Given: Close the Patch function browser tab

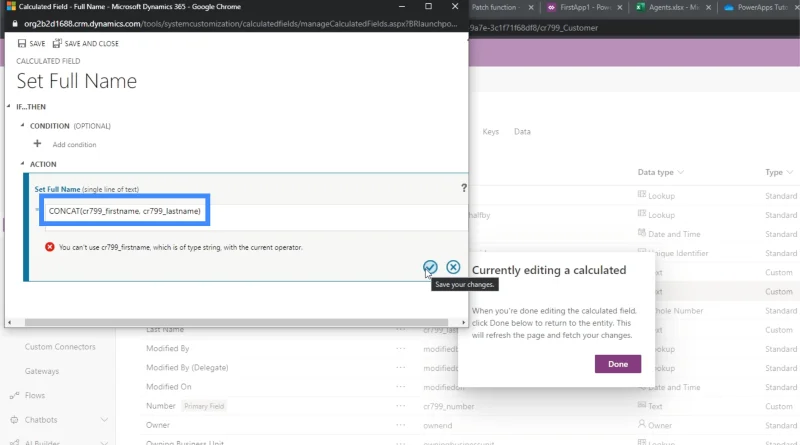Looking at the screenshot, I should pos(531,7).
